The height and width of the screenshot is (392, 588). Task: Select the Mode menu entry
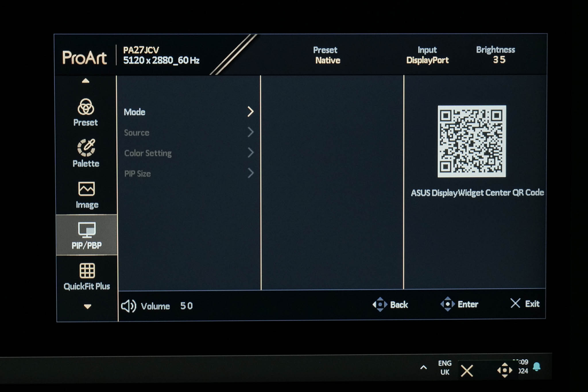pyautogui.click(x=134, y=112)
